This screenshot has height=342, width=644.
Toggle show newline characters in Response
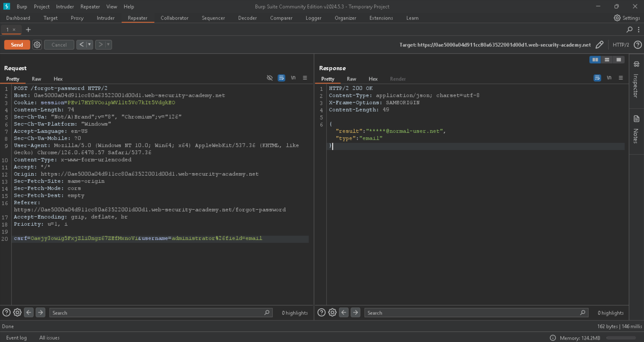(609, 78)
